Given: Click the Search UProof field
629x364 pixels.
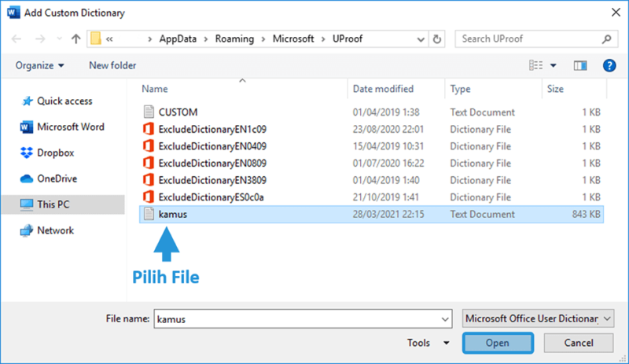Looking at the screenshot, I should pos(536,39).
